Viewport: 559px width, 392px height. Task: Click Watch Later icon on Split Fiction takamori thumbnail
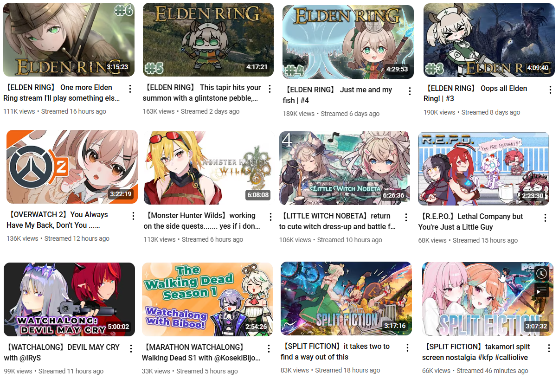(x=541, y=274)
